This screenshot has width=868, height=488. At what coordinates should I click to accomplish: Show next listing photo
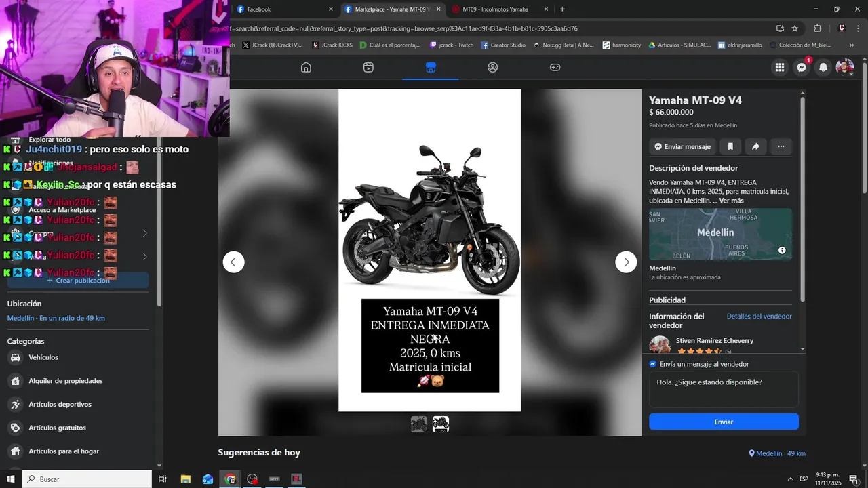(x=626, y=262)
